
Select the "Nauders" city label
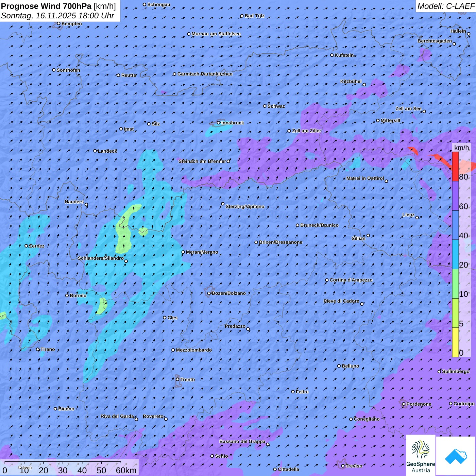(x=74, y=202)
